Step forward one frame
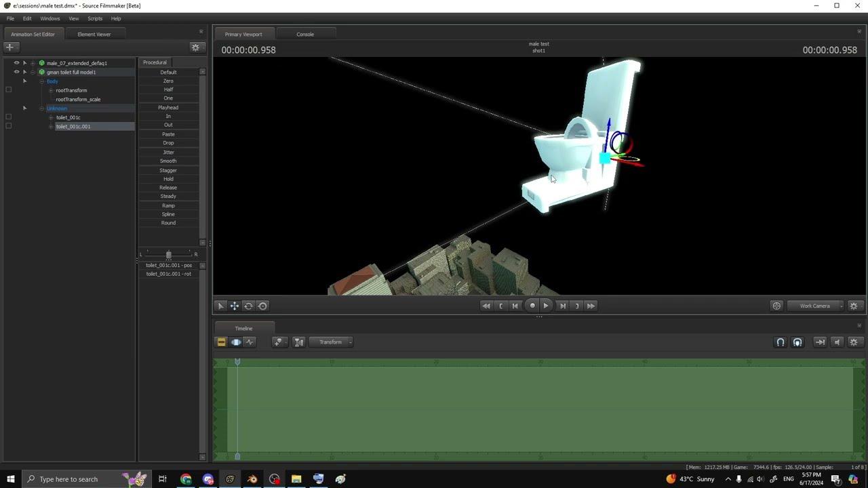868x488 pixels. pyautogui.click(x=562, y=306)
